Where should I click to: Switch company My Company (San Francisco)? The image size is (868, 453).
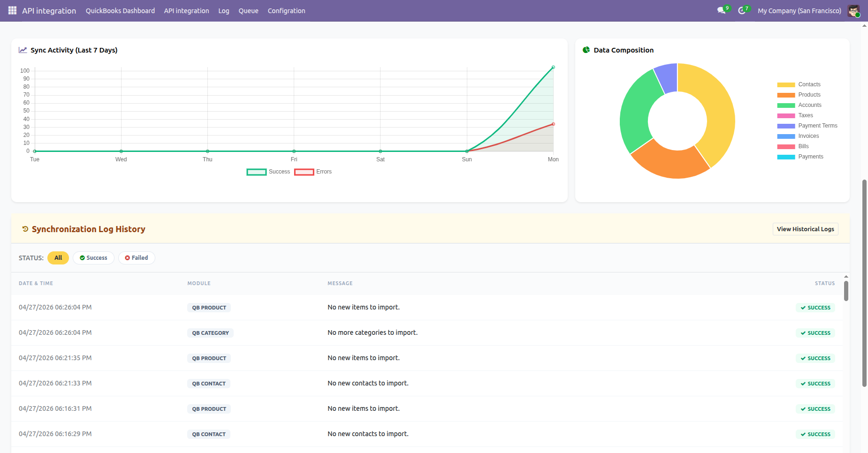pos(799,11)
